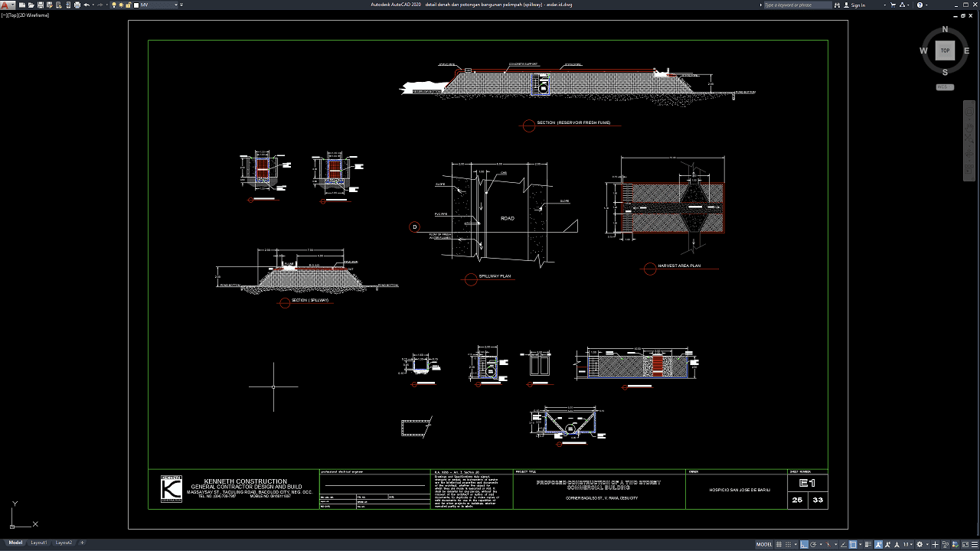The height and width of the screenshot is (551, 980).
Task: Toggle Object Snap in status bar
Action: [853, 544]
